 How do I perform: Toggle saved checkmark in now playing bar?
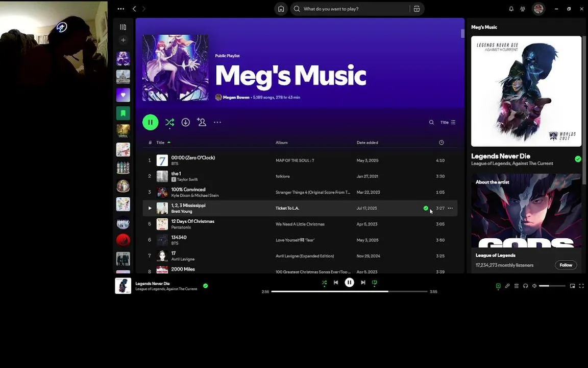click(206, 286)
